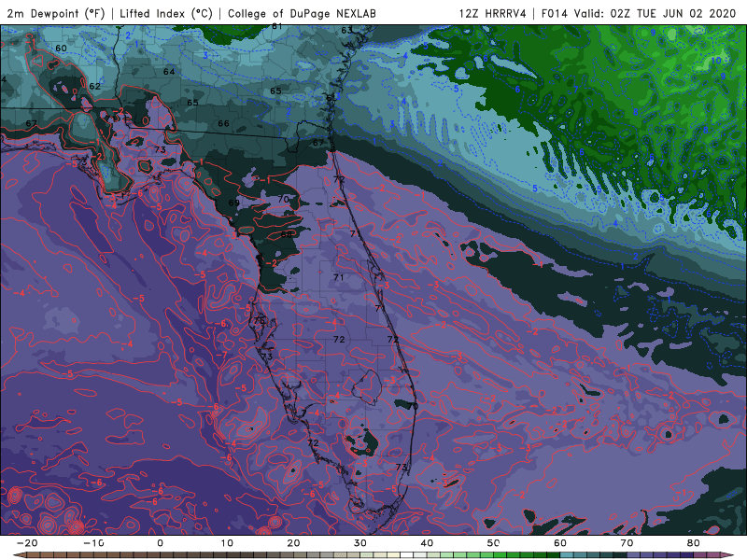Image resolution: width=747 pixels, height=560 pixels.
Task: Click the "64" dewpoint value on the map
Action: pyautogui.click(x=169, y=72)
